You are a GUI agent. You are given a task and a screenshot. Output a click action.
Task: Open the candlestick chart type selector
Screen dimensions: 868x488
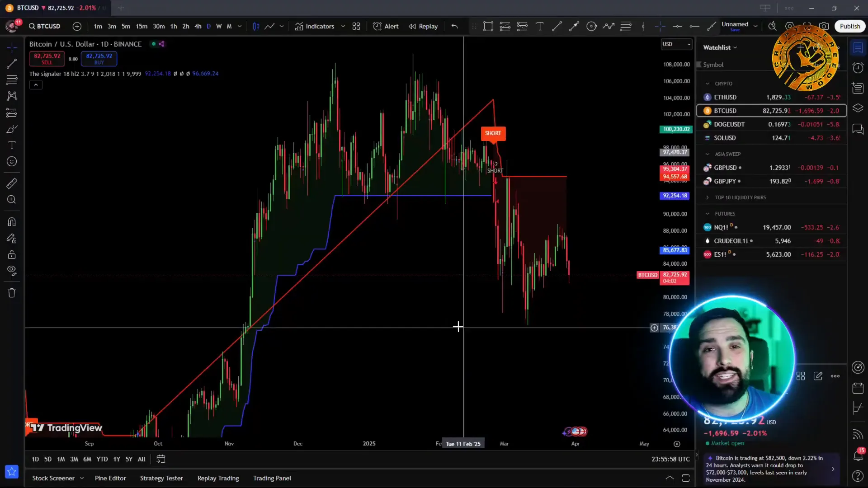click(256, 26)
